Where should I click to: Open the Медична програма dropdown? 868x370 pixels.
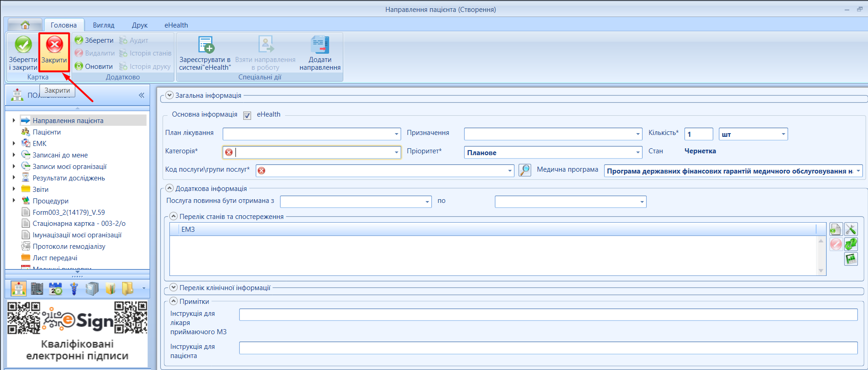tap(858, 171)
